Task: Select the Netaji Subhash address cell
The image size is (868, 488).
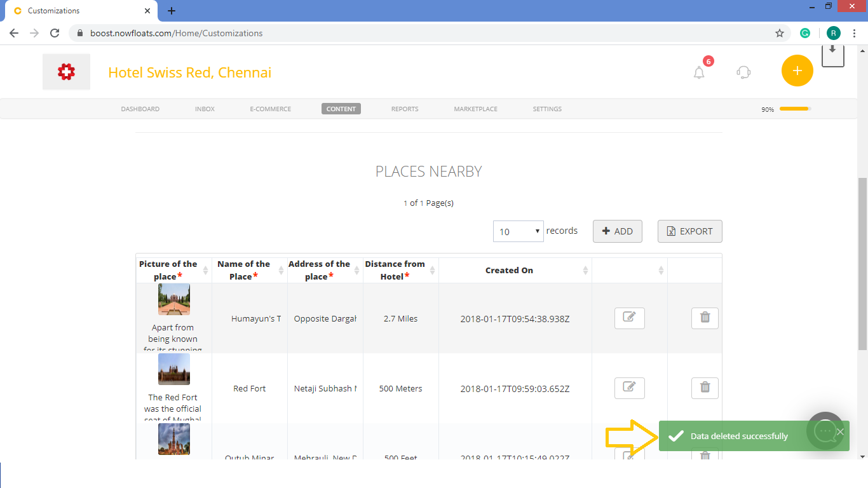Action: [x=325, y=388]
